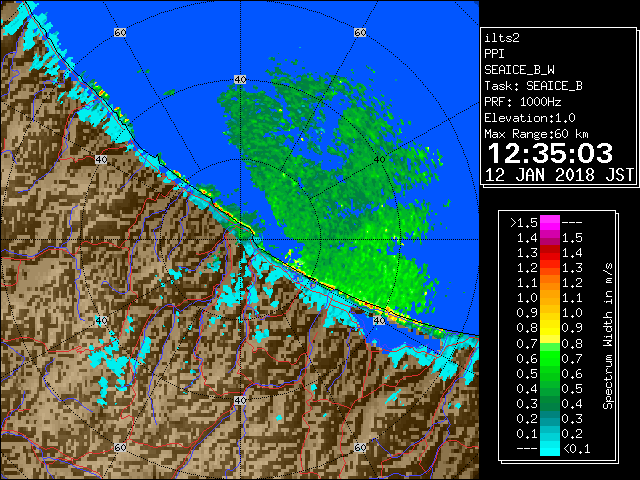The image size is (640, 480).
Task: Click the 60 km label in the northwest sea area
Action: [x=120, y=32]
